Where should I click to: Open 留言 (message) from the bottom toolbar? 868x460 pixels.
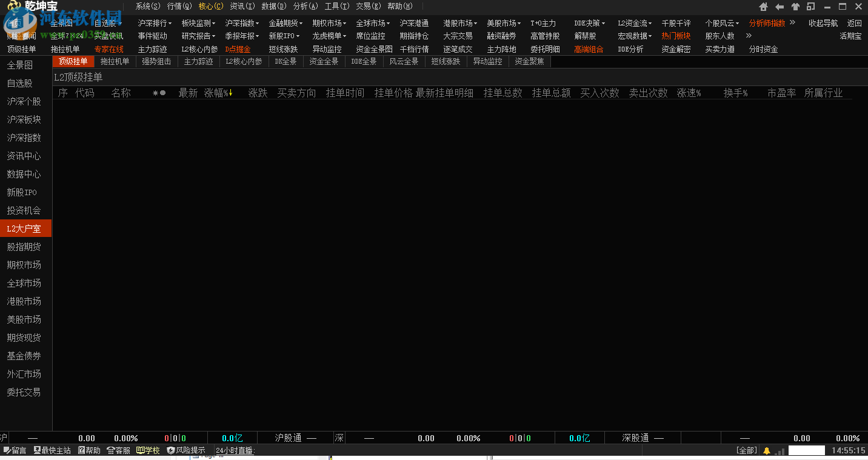point(13,450)
